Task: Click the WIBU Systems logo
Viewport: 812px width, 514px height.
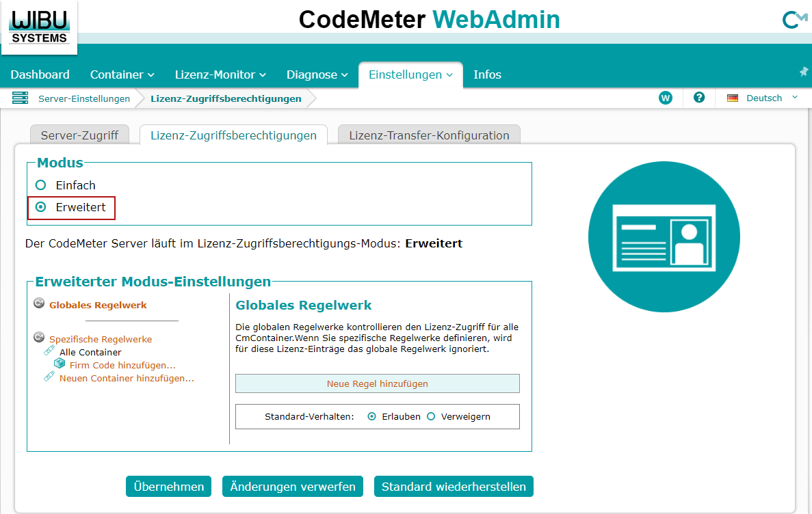Action: coord(40,27)
